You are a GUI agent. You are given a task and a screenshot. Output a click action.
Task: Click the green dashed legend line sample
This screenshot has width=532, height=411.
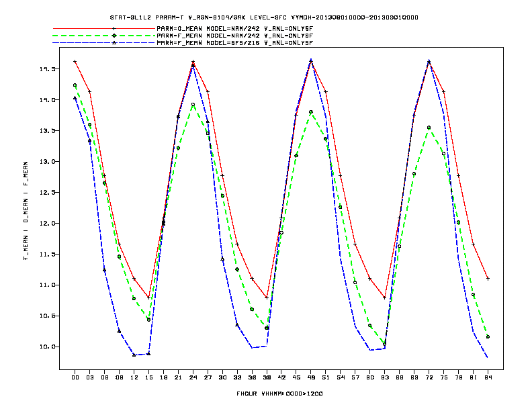103,36
